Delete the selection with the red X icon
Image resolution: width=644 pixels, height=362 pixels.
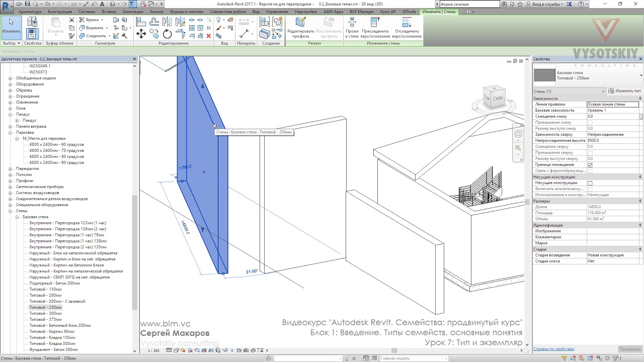208,36
